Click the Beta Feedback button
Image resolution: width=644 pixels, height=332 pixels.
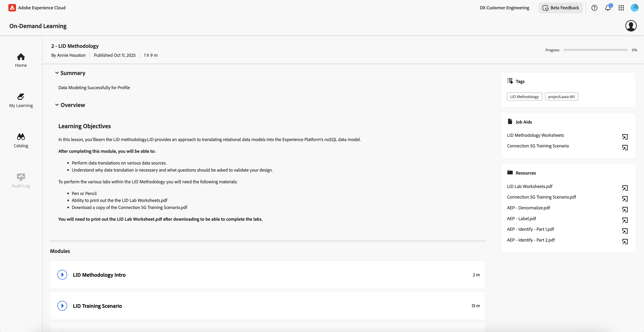561,8
